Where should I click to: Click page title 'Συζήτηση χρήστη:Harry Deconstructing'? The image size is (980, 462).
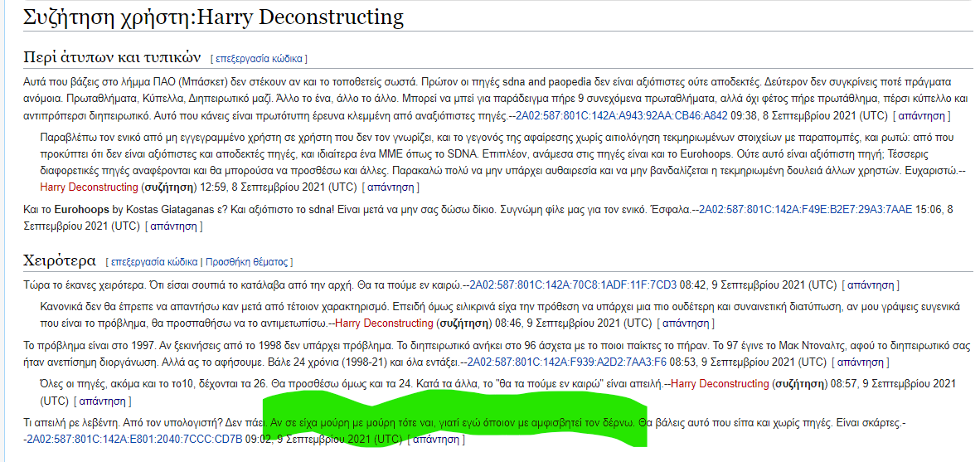tap(214, 17)
